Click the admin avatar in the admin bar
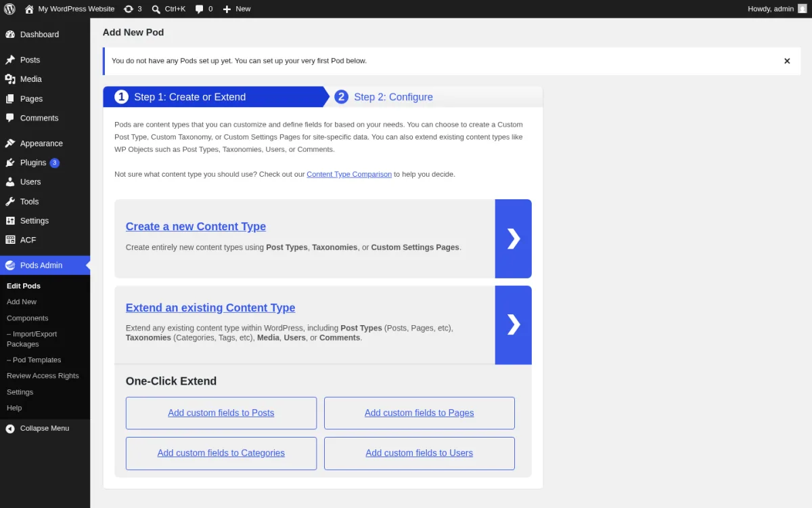Viewport: 812px width, 508px height. tap(802, 9)
